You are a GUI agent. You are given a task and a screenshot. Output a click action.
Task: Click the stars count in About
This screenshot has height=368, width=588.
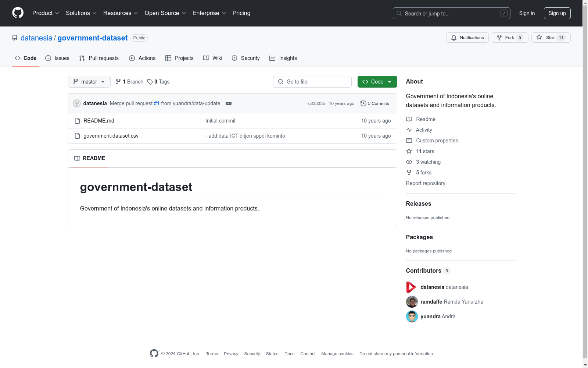(x=425, y=151)
